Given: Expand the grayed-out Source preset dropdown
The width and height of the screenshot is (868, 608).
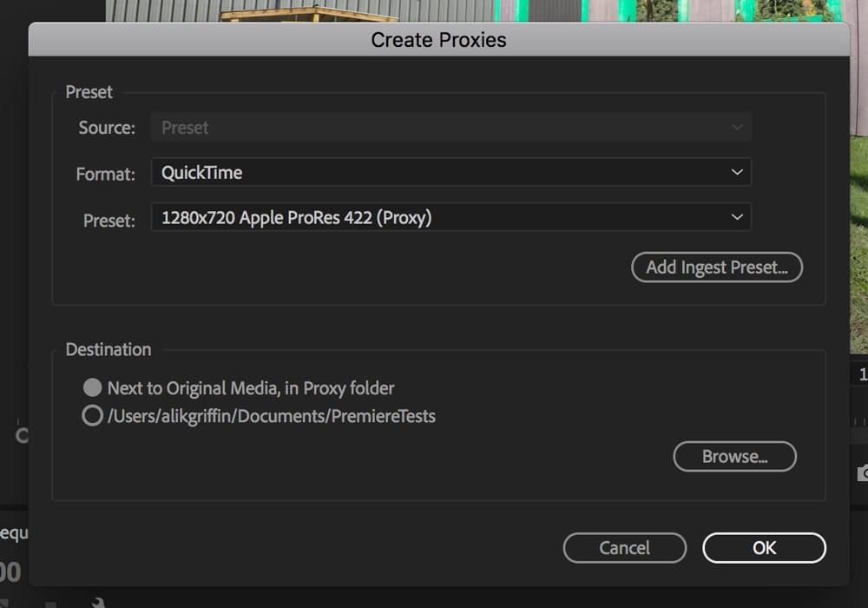Looking at the screenshot, I should pos(451,127).
